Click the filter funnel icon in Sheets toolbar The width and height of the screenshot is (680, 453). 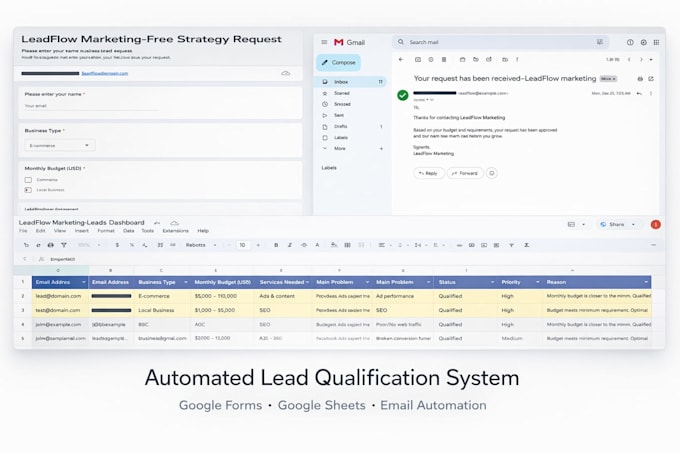[512, 245]
